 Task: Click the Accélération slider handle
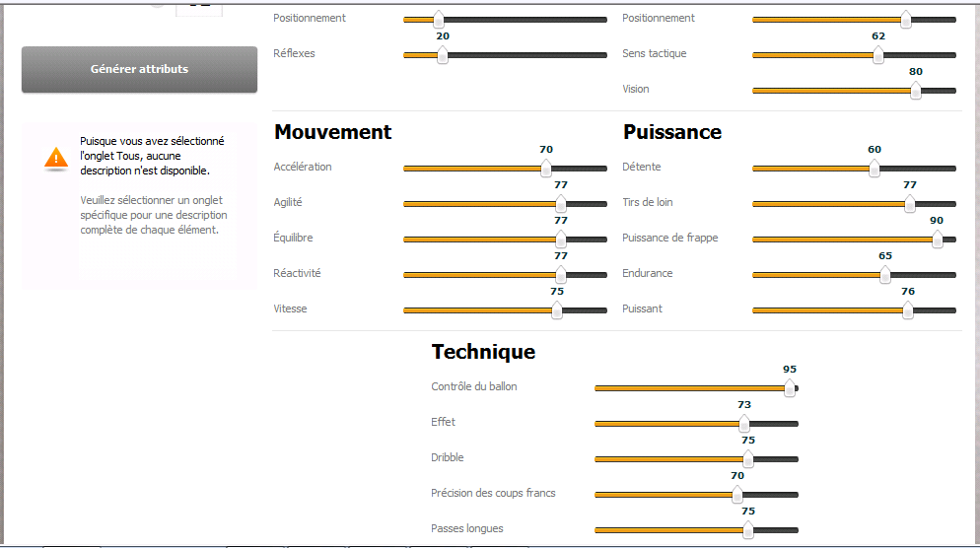546,169
